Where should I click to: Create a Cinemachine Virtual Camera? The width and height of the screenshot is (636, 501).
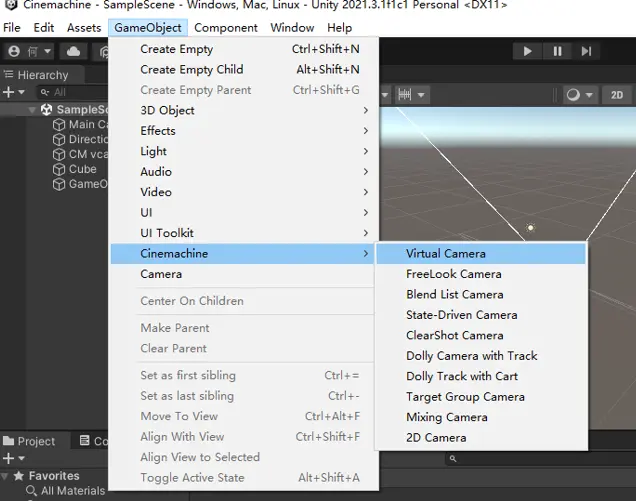pyautogui.click(x=481, y=254)
